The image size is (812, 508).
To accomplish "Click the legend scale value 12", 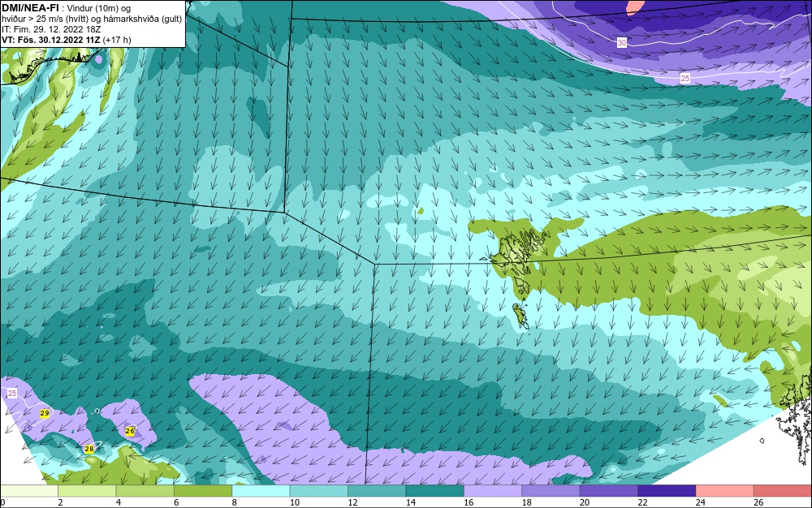I will [352, 502].
